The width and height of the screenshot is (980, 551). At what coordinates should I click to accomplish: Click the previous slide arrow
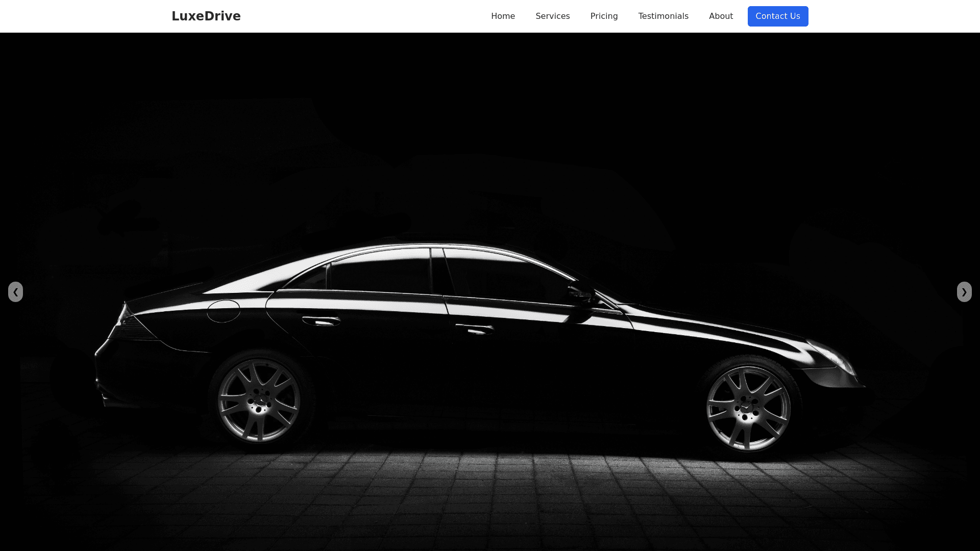click(15, 292)
